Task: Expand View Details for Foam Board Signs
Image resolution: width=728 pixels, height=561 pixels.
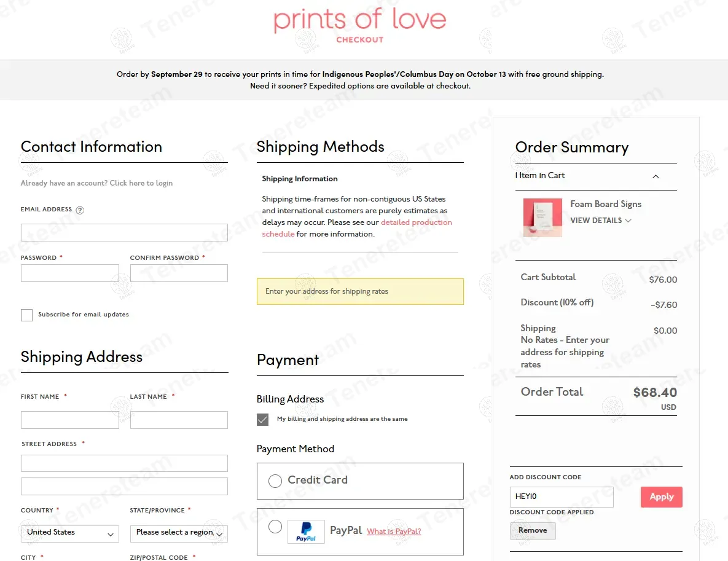Action: 600,221
